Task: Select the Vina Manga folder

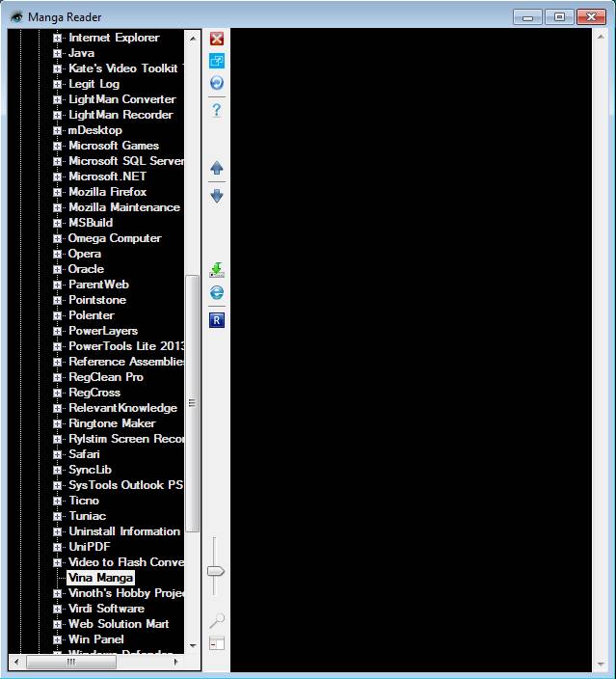Action: pos(100,578)
